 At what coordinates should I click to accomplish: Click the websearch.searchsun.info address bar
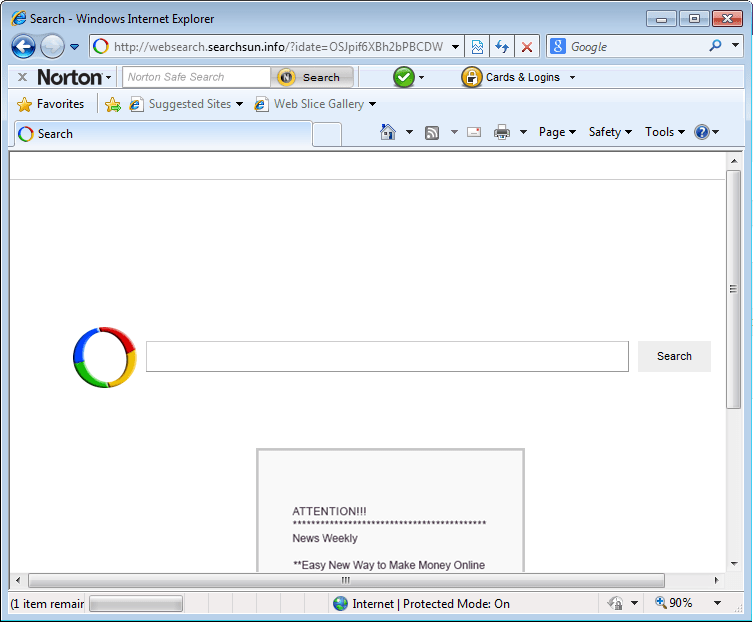coord(278,47)
